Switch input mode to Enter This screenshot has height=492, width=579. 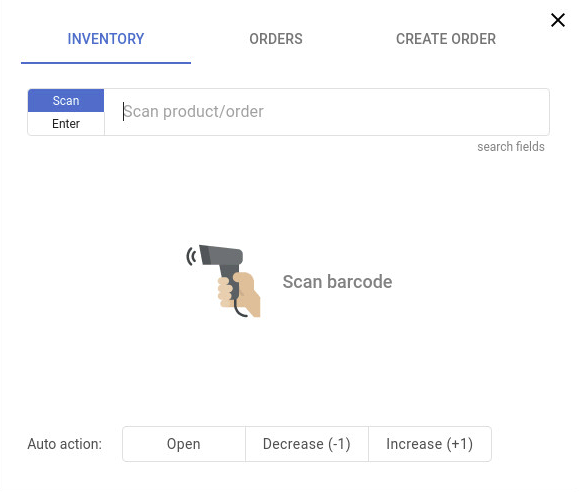(66, 123)
